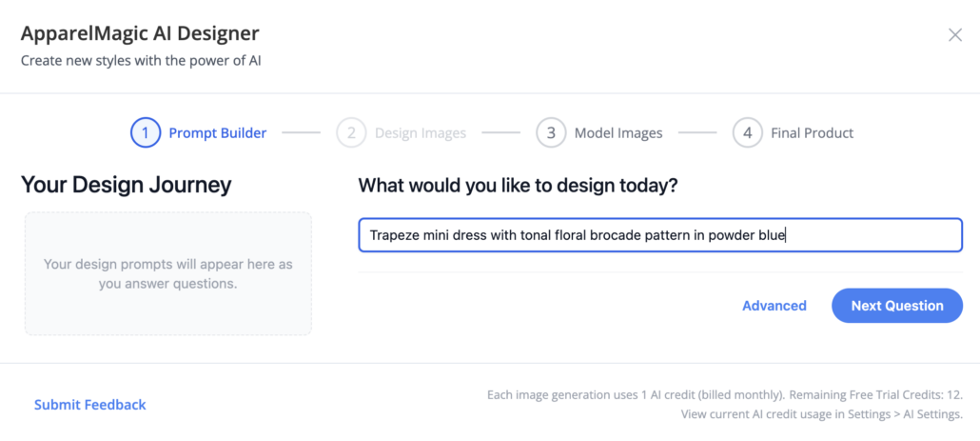Click the Next Question button
Viewport: 980px width, 441px height.
pos(897,305)
